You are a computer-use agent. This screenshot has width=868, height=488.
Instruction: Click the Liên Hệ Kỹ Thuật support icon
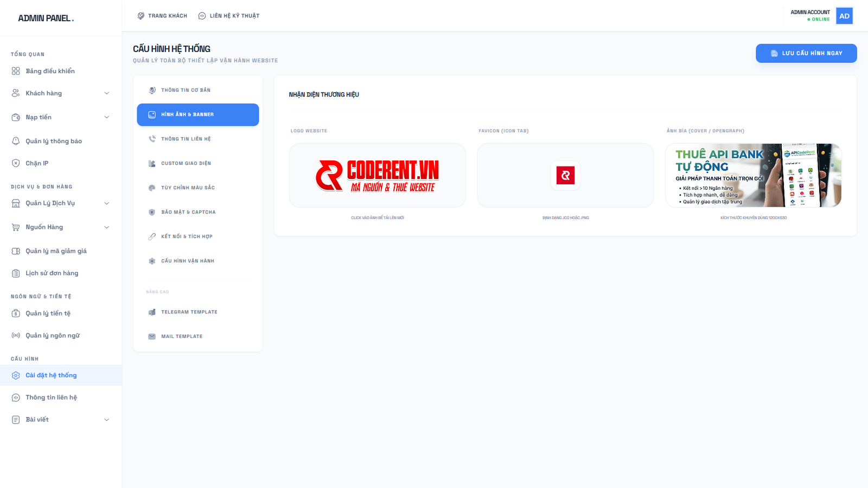pyautogui.click(x=202, y=16)
